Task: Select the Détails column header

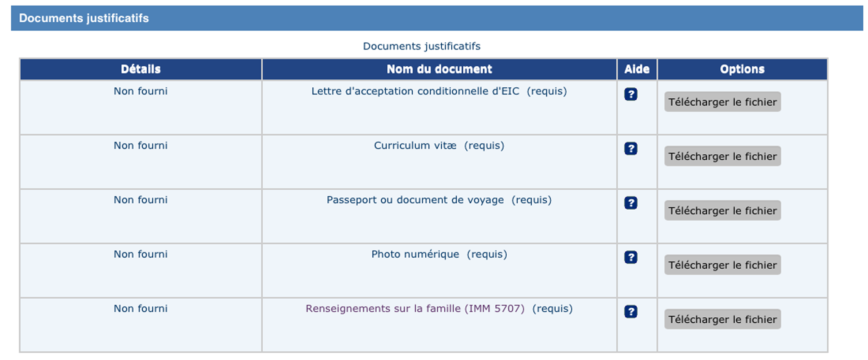Action: coord(140,69)
